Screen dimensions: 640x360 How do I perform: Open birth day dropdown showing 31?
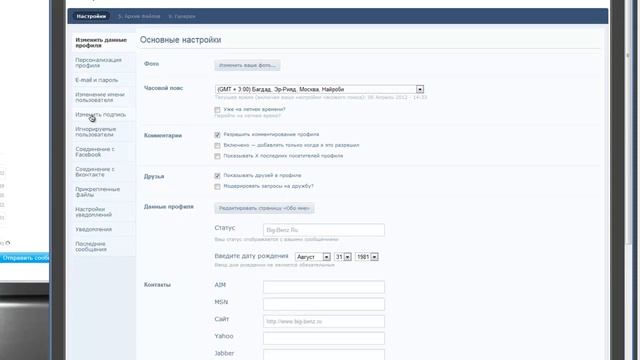[x=342, y=257]
